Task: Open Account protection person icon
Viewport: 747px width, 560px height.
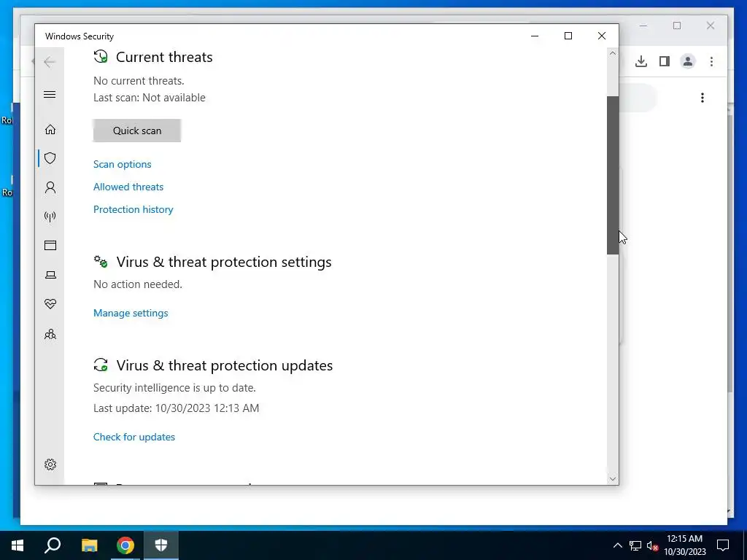Action: click(x=50, y=187)
